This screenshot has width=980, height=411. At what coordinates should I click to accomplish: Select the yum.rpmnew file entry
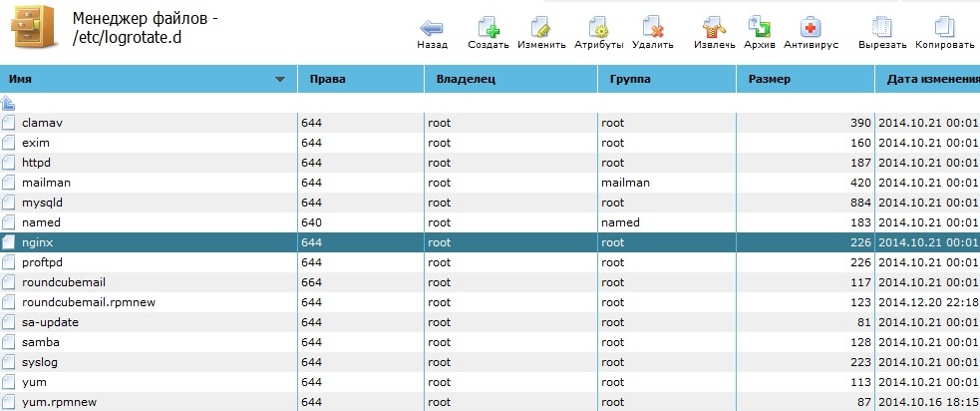click(x=54, y=402)
